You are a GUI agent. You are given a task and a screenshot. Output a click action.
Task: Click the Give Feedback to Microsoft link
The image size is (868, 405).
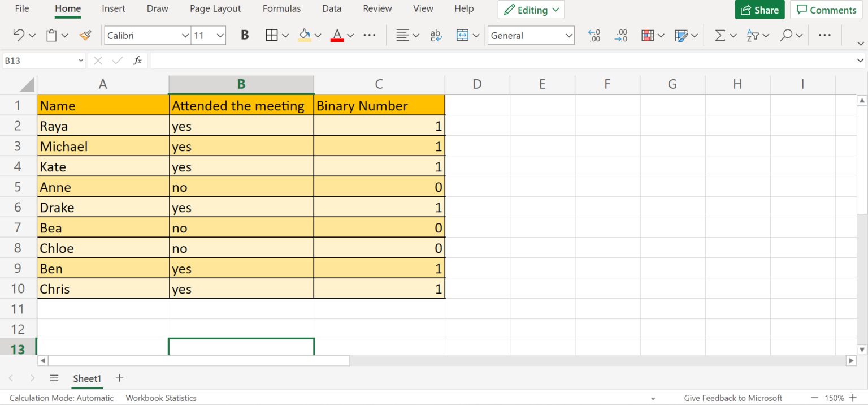point(732,398)
